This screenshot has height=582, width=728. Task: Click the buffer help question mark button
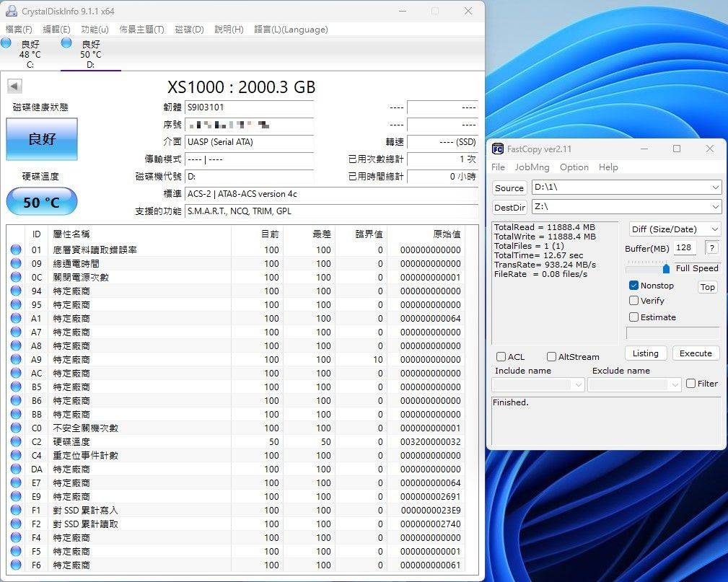[711, 248]
